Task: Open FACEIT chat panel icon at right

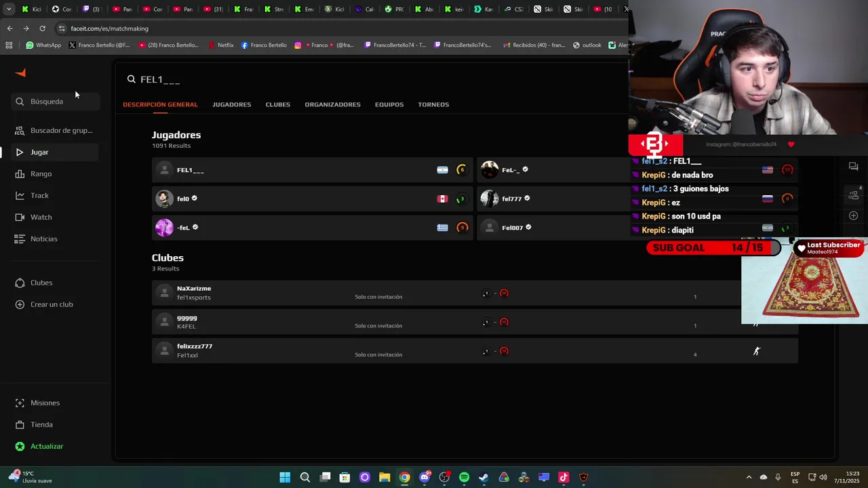Action: click(853, 167)
